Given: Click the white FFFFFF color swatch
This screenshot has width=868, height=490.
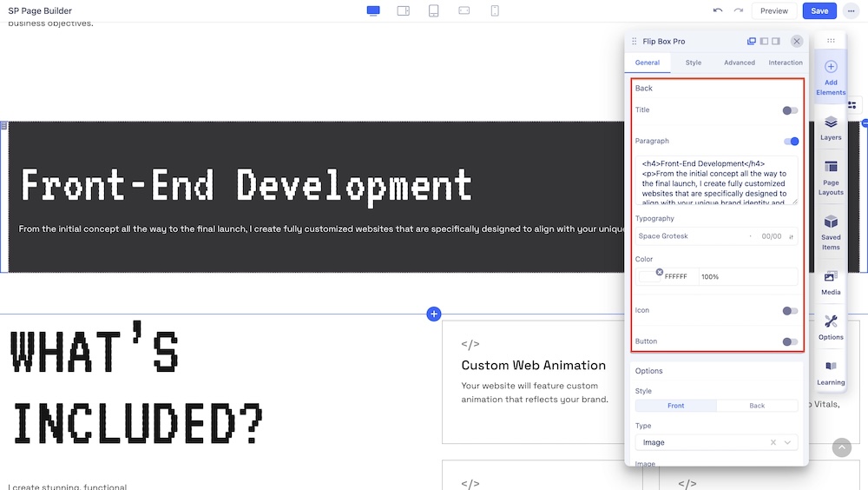Looking at the screenshot, I should 649,277.
